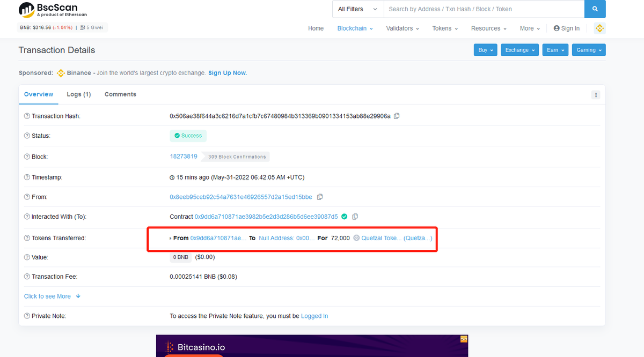Open the Buy dropdown button
The width and height of the screenshot is (644, 357).
(x=486, y=50)
